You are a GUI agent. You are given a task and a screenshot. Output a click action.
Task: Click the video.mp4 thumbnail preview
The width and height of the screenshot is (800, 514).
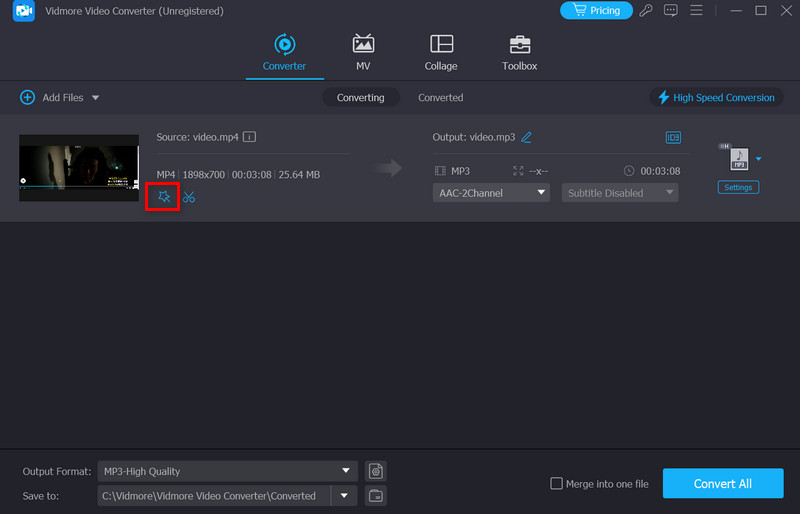[79, 168]
